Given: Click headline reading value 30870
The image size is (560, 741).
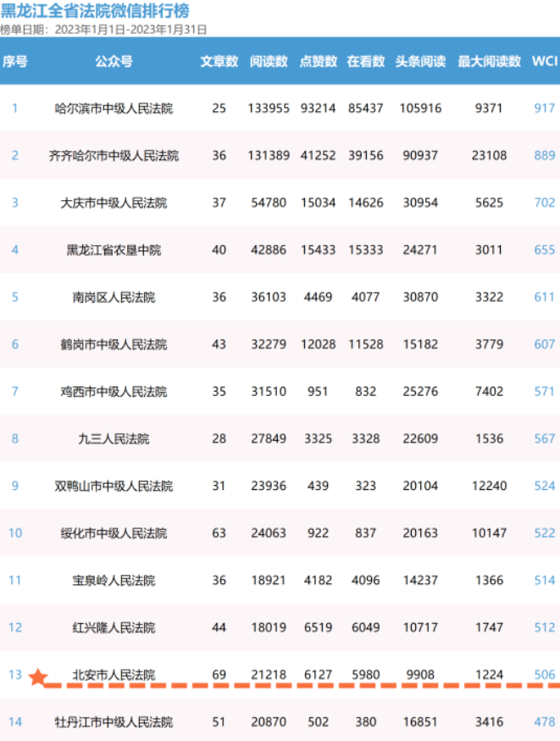Looking at the screenshot, I should pos(421,298).
